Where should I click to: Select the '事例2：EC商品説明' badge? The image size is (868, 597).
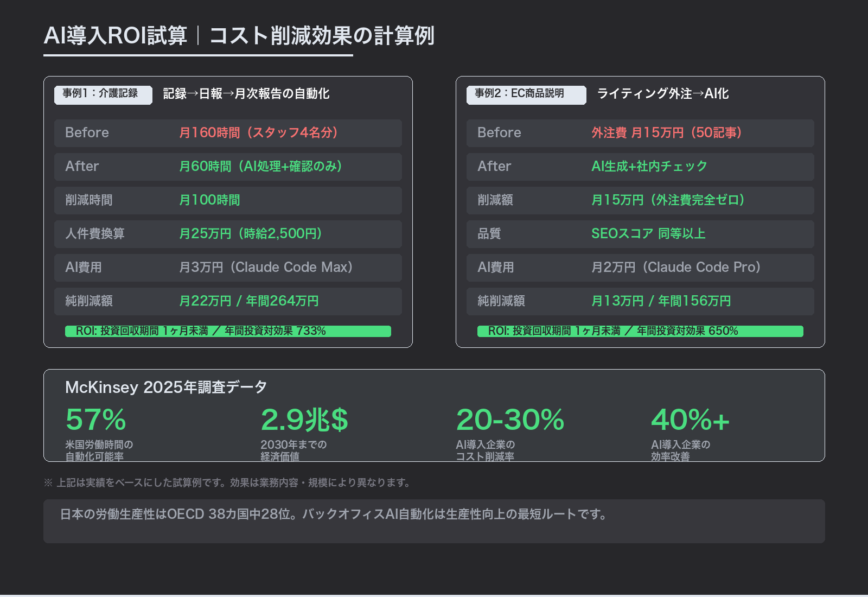click(x=526, y=95)
